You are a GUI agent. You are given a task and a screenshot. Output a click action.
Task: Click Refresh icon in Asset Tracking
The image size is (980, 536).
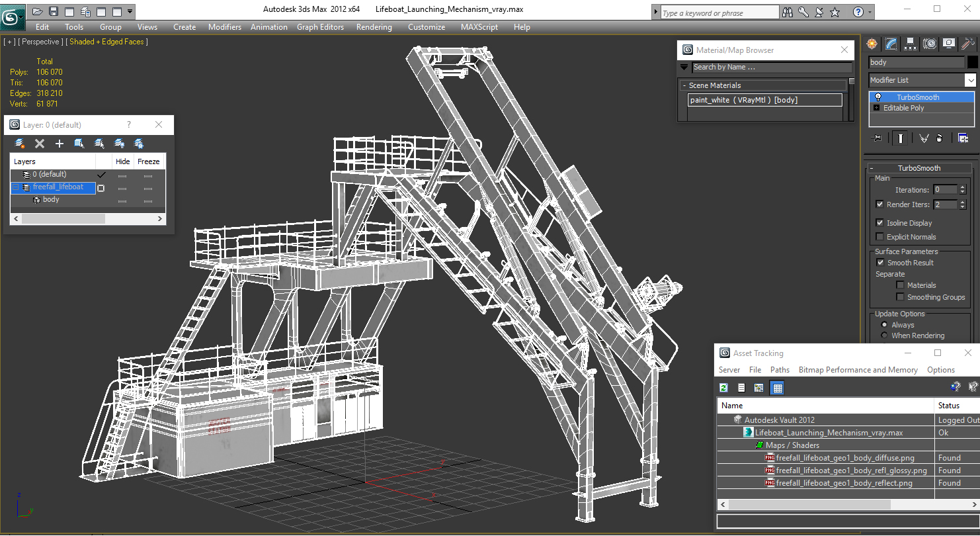[723, 388]
